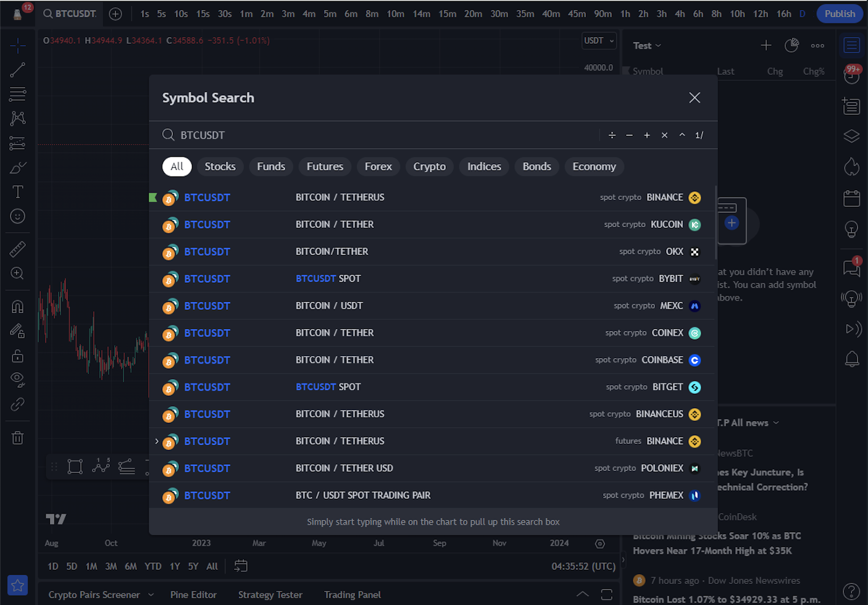Select the trend line drawing tool
The image size is (868, 605).
(17, 70)
